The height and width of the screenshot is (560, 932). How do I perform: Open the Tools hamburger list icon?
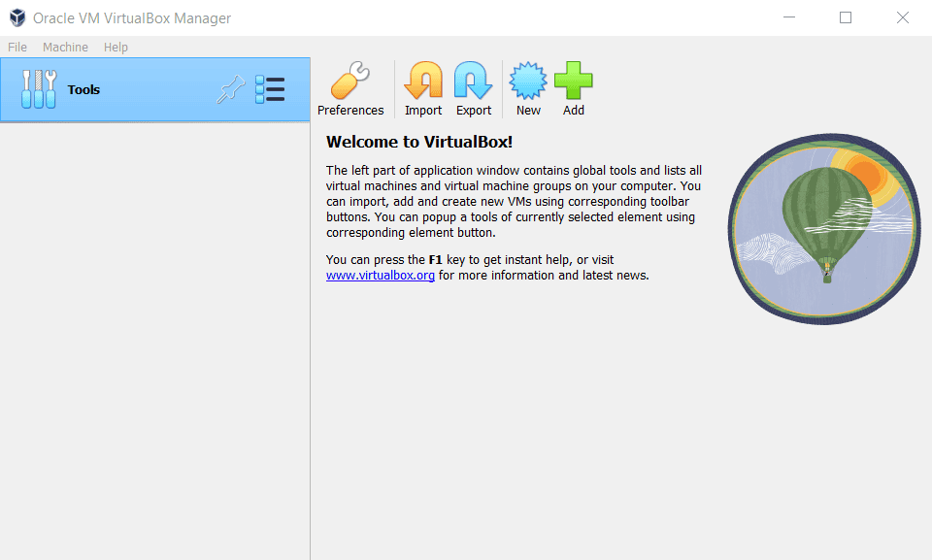coord(271,88)
